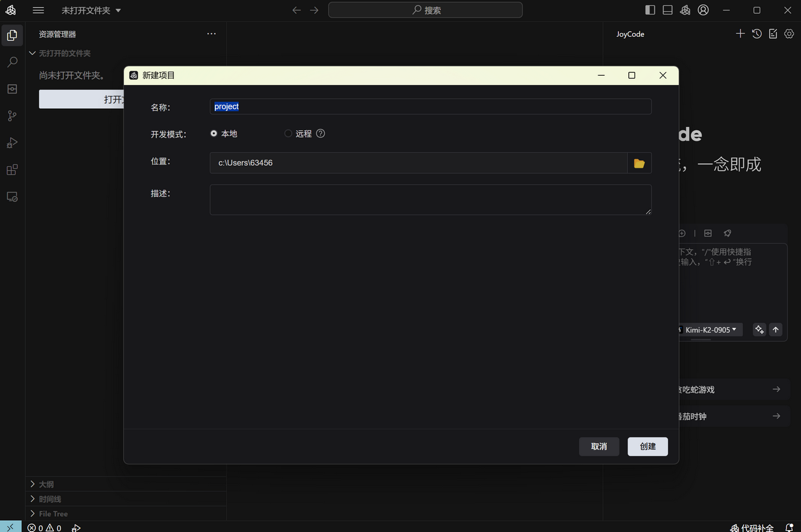Start a new chat with the plus icon in JoyCode

click(740, 34)
